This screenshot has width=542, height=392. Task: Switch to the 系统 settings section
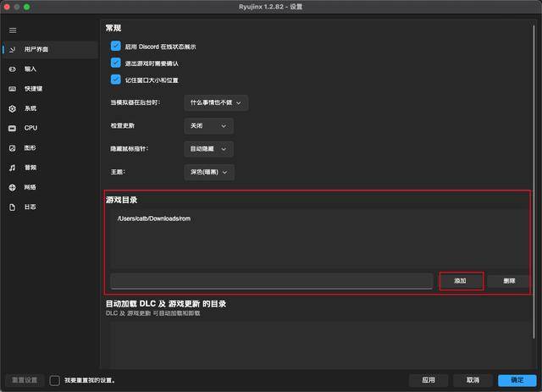coord(51,108)
